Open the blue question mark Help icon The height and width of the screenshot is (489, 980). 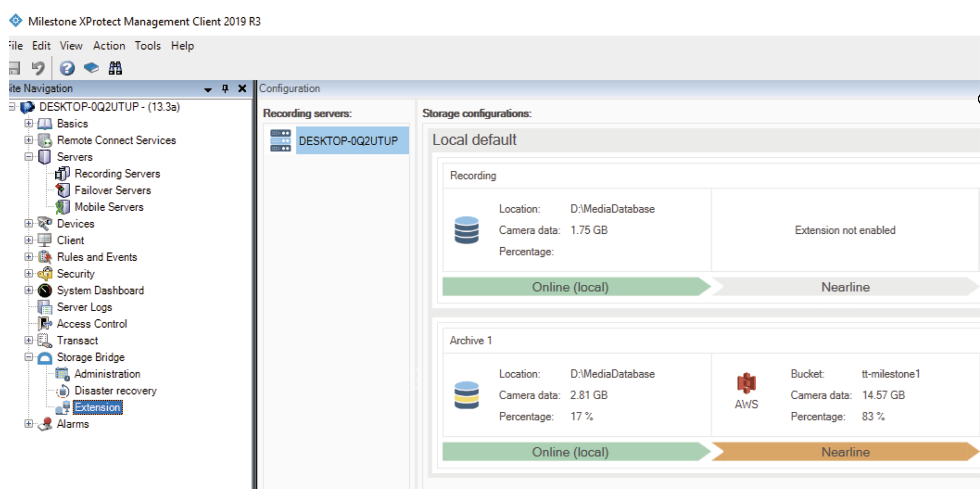(67, 68)
